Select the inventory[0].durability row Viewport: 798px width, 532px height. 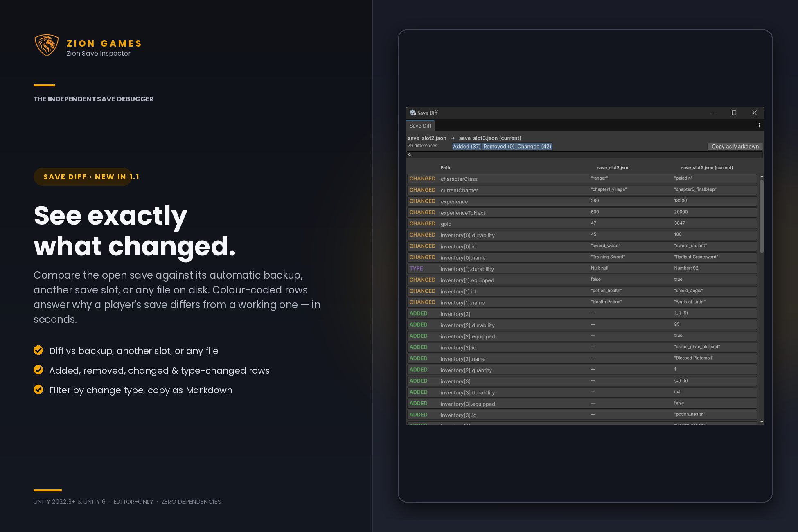click(582, 235)
